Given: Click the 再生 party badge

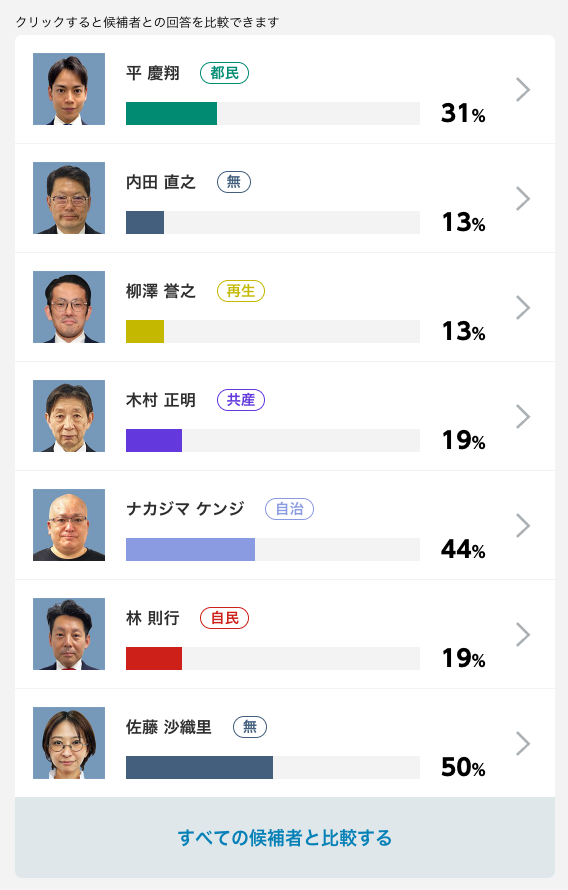Looking at the screenshot, I should (x=241, y=291).
